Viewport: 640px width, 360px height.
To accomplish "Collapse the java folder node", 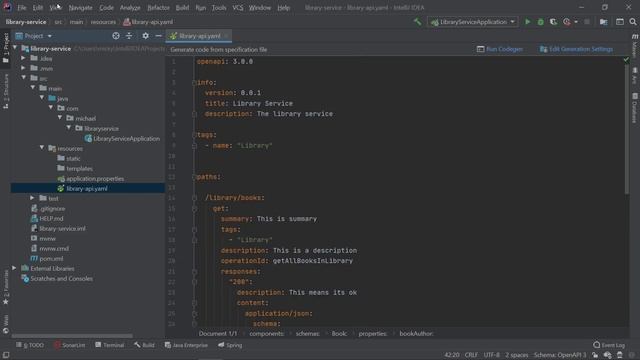I will 42,98.
